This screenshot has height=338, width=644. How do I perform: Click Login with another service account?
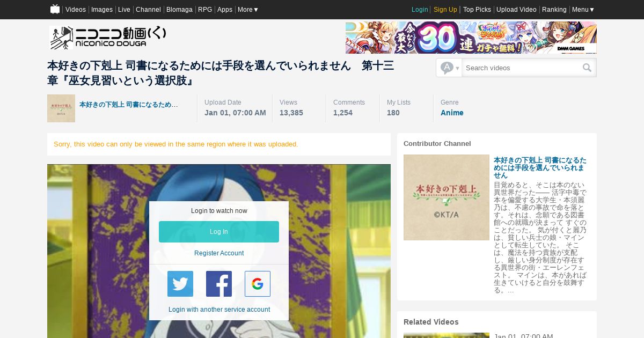point(219,310)
